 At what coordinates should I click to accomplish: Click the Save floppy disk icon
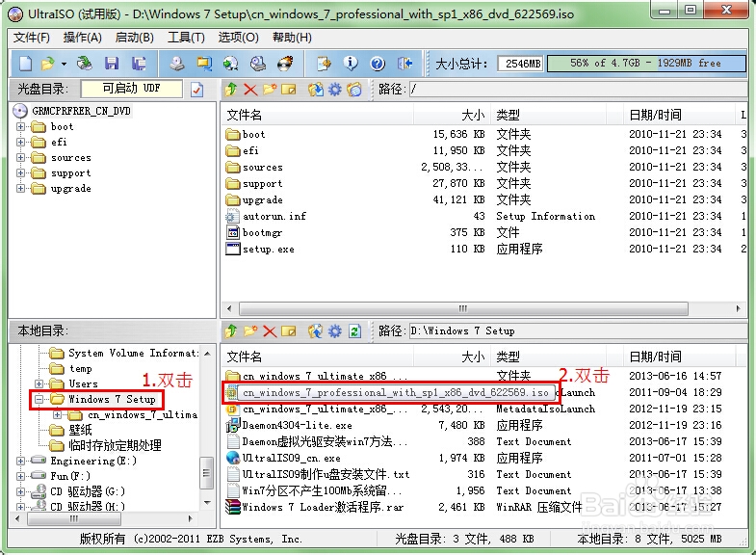[x=112, y=64]
